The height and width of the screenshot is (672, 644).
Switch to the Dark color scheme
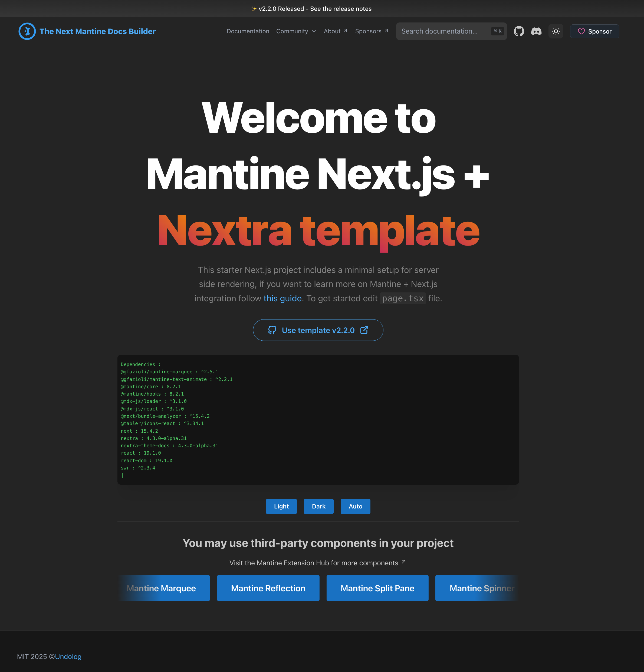pyautogui.click(x=318, y=506)
